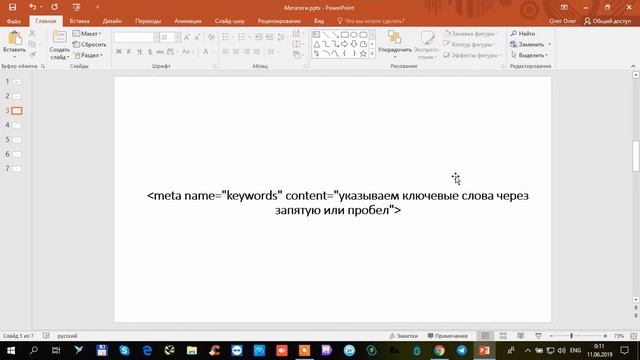Open the Windows Start menu
Image resolution: width=640 pixels, height=360 pixels.
[x=11, y=350]
